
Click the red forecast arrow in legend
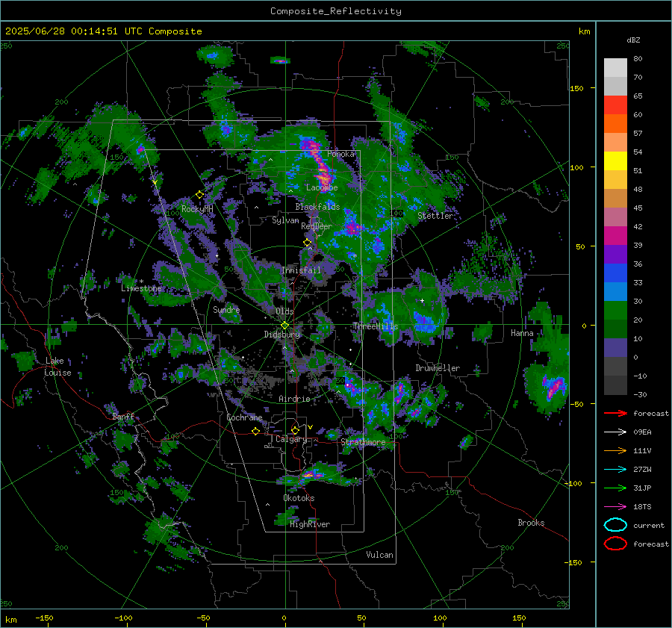click(615, 413)
